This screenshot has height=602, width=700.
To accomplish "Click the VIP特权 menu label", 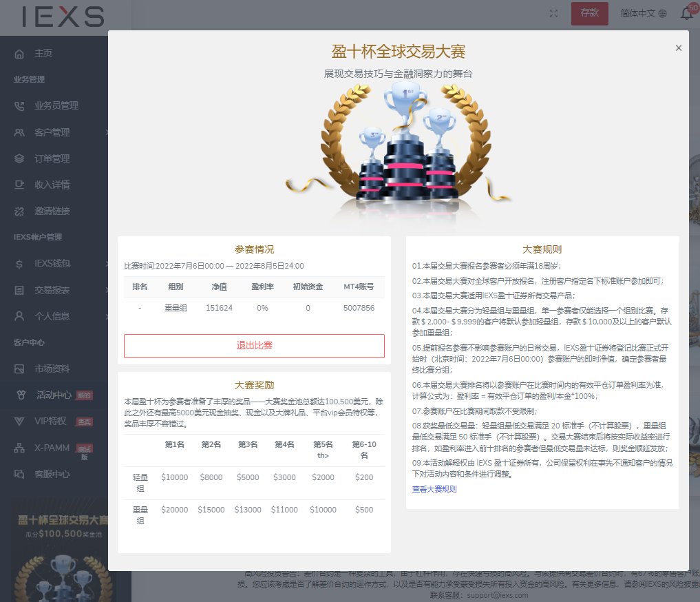I will (50, 421).
